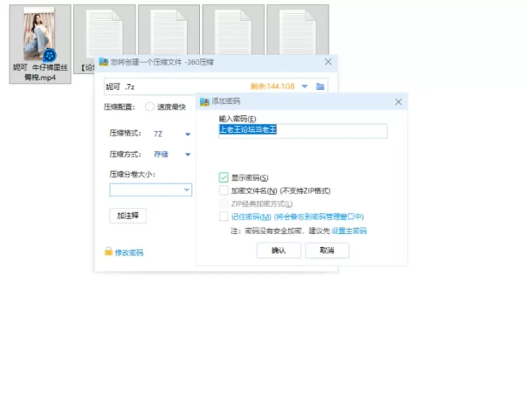
Task: Click the 输入密码 password field
Action: click(x=303, y=131)
